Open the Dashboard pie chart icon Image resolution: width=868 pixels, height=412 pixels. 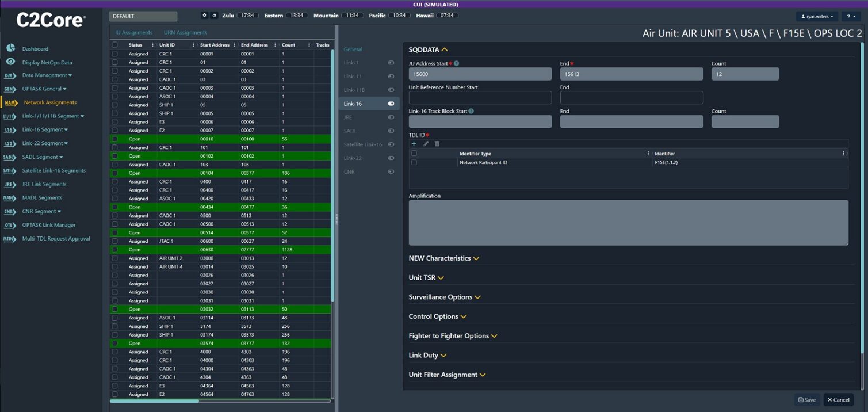pyautogui.click(x=10, y=48)
